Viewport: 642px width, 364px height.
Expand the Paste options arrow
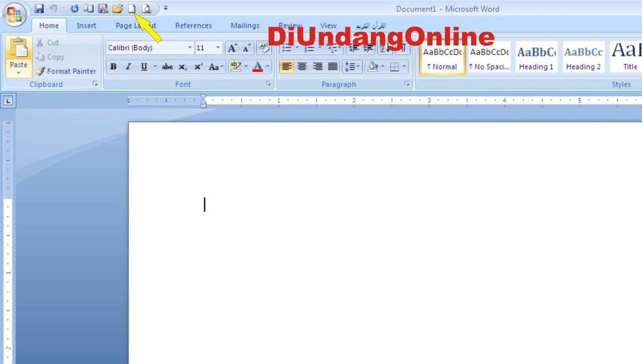click(x=18, y=73)
